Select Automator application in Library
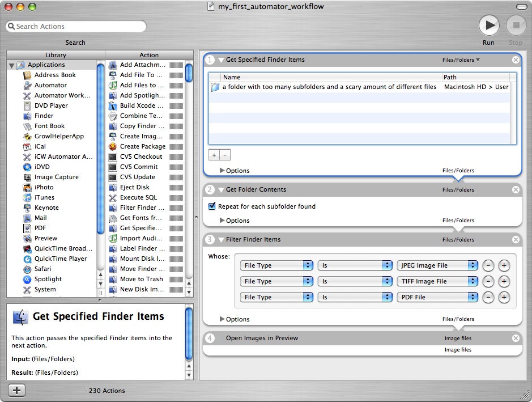Viewport: 532px width, 402px height. point(50,85)
